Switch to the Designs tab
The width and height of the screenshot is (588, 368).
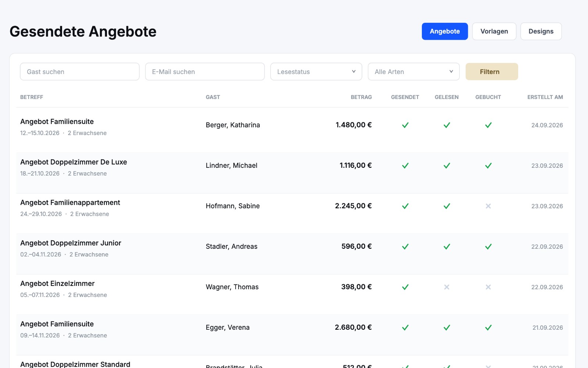click(x=541, y=31)
